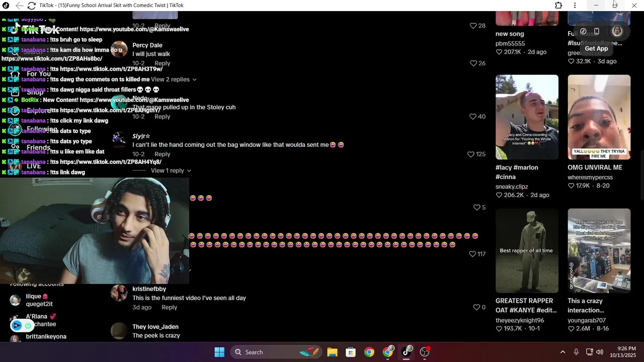Open File Explorer from the taskbar
644x362 pixels.
click(332, 352)
